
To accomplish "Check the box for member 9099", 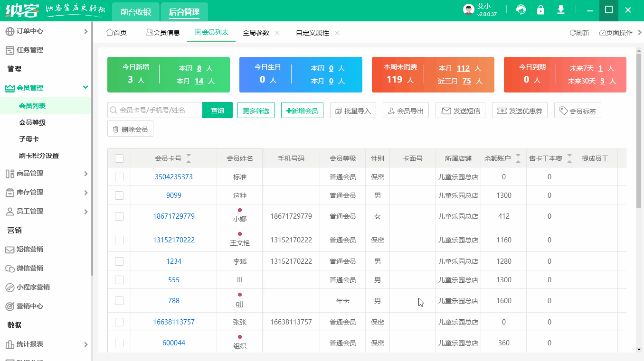I will pos(119,195).
